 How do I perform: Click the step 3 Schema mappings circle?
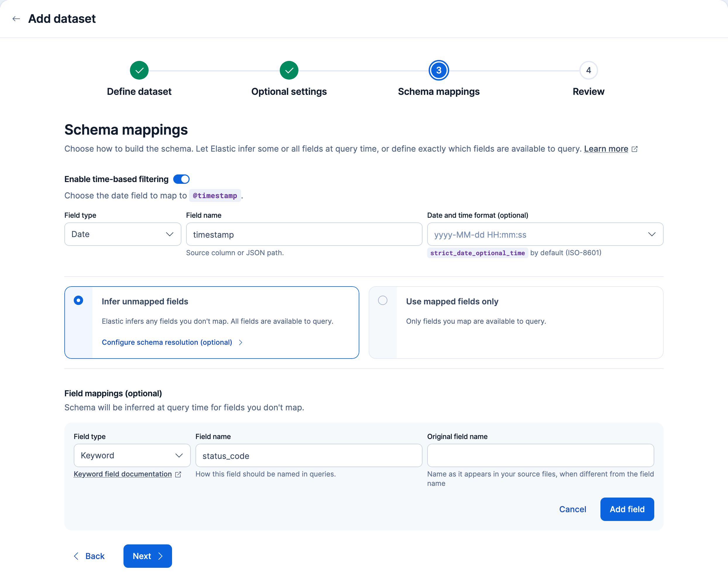pos(439,70)
